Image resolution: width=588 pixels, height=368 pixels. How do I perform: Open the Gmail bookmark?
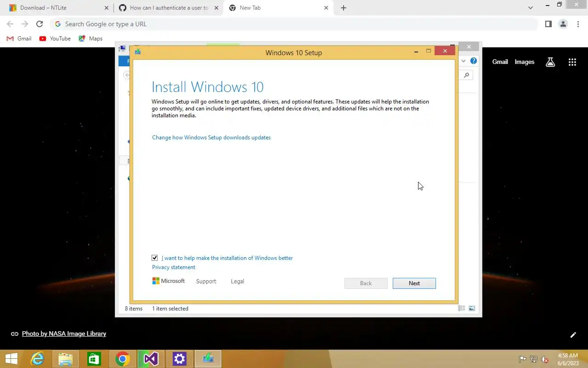[19, 39]
